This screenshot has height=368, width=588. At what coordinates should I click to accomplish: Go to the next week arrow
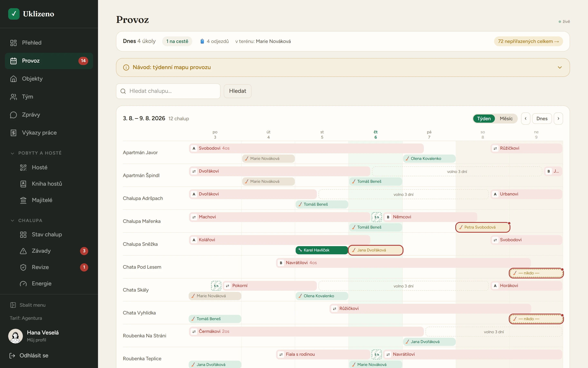[558, 119]
